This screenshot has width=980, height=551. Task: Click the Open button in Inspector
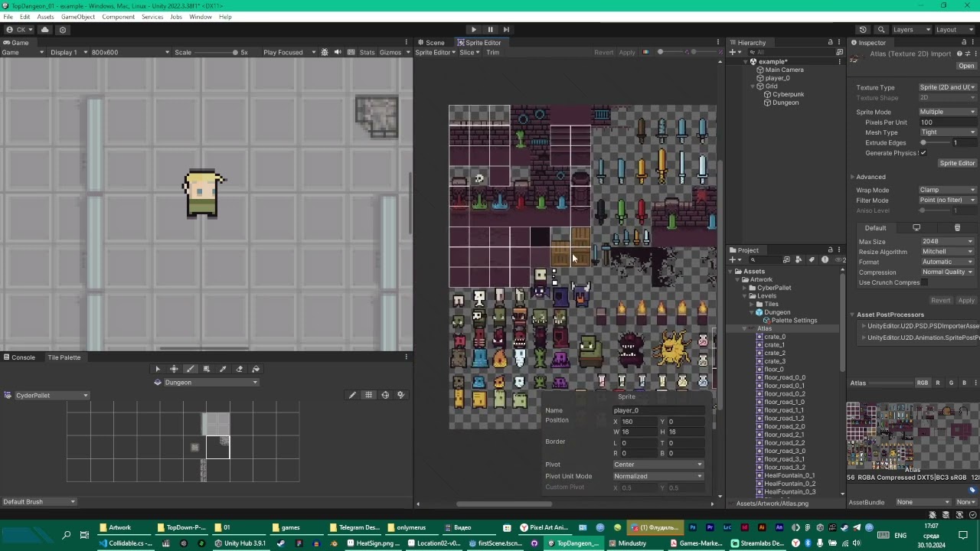(x=966, y=66)
